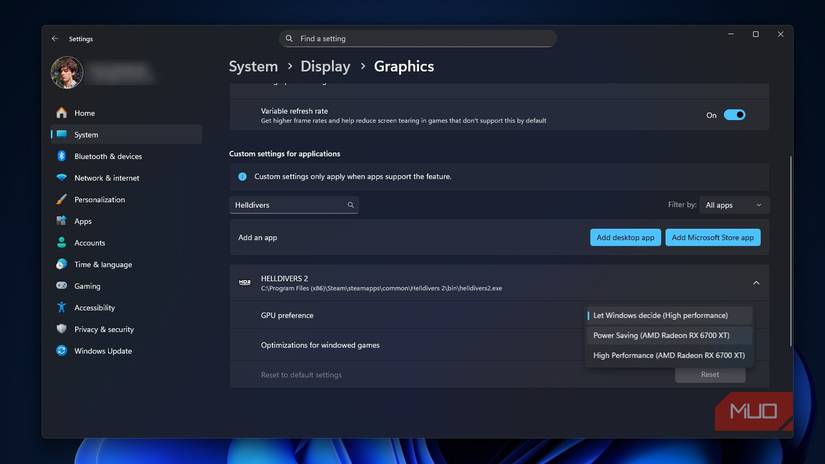
Task: Navigate to Display breadcrumb
Action: click(x=325, y=66)
